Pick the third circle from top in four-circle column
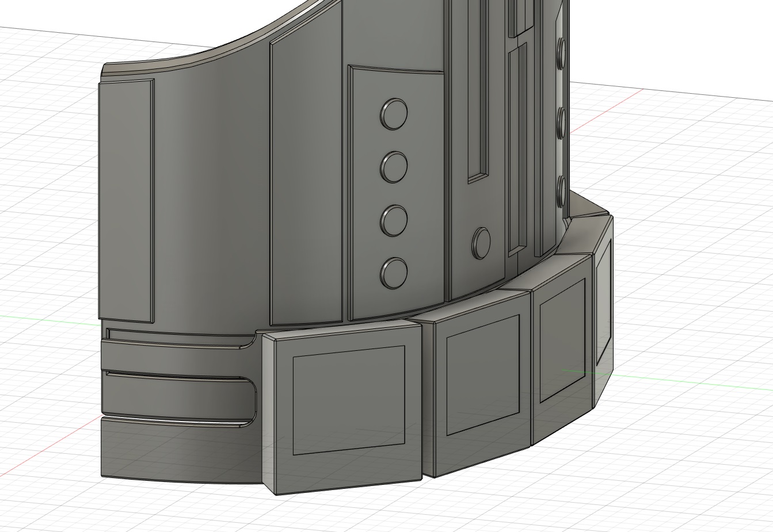Screen dimensions: 773x532 click(x=394, y=220)
